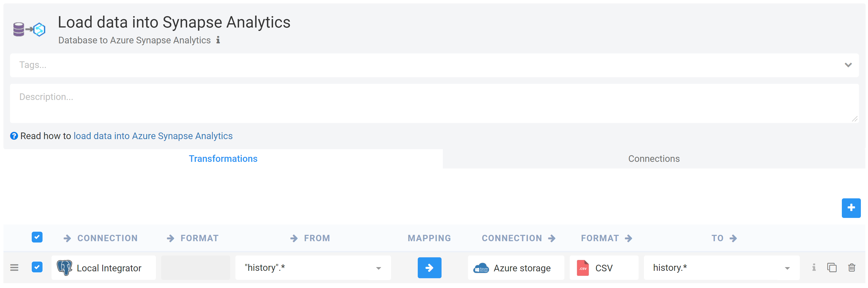Toggle the select-all transformations checkbox
Screen dimensions: 868x288
tap(37, 237)
